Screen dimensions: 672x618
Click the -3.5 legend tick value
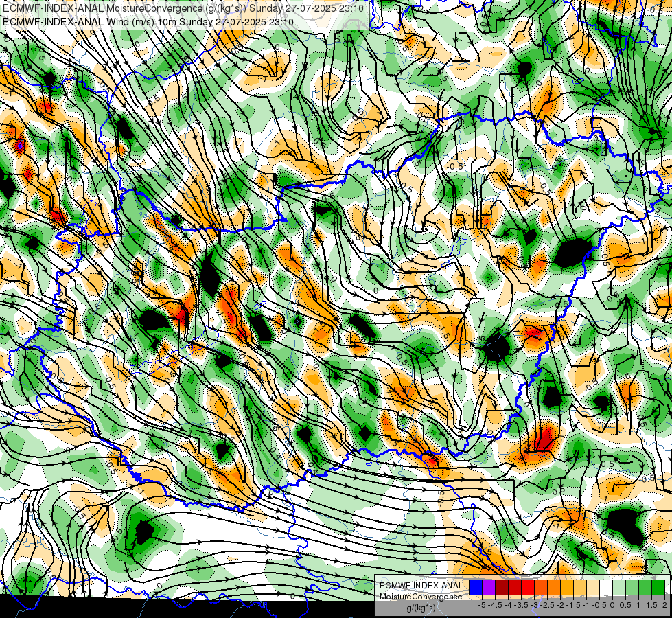521,605
